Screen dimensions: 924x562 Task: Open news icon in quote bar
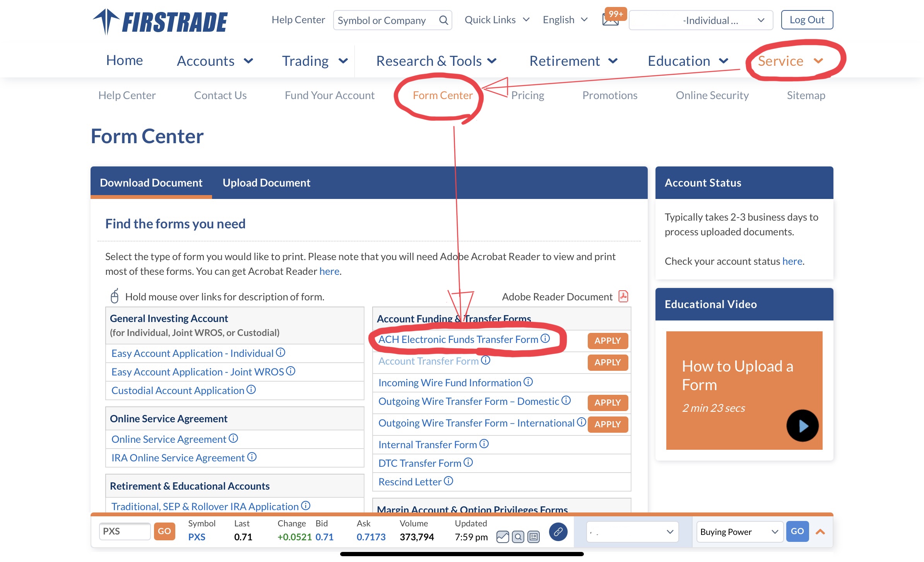click(x=534, y=537)
